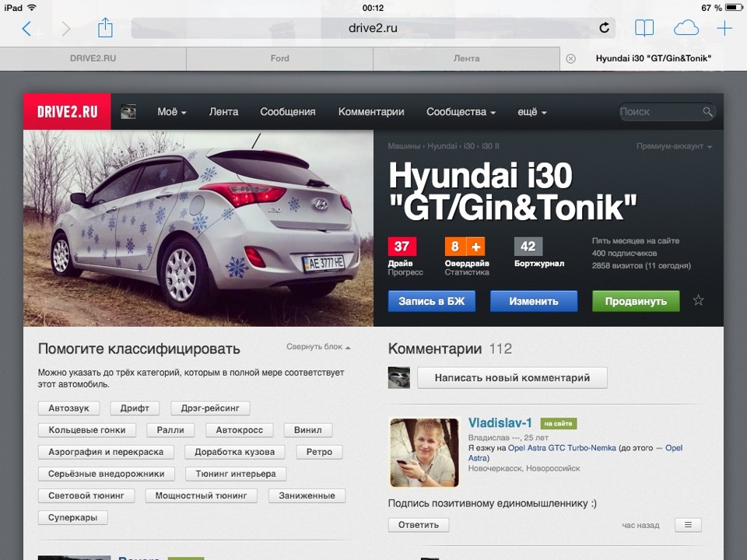Open Opel Astra GTC Turbo-Nemka link
The height and width of the screenshot is (560, 747).
click(562, 448)
